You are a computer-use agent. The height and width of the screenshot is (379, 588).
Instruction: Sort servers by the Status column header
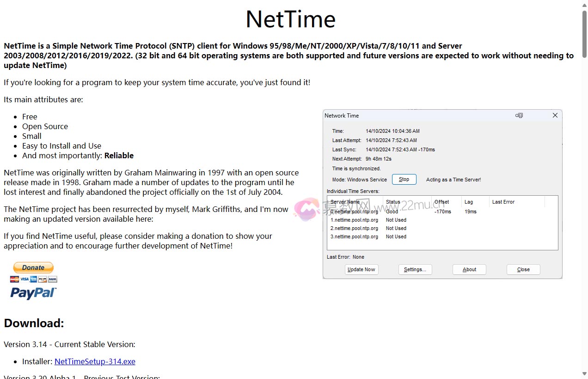[392, 202]
